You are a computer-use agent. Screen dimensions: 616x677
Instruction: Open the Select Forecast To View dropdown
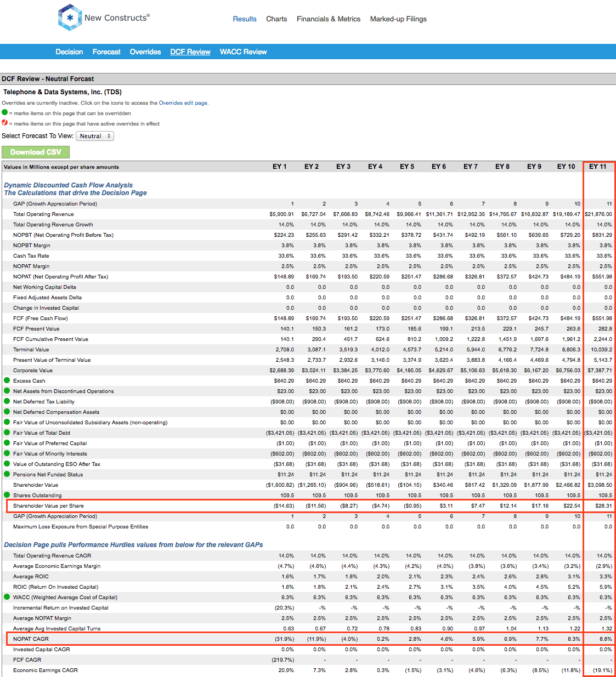tap(95, 136)
